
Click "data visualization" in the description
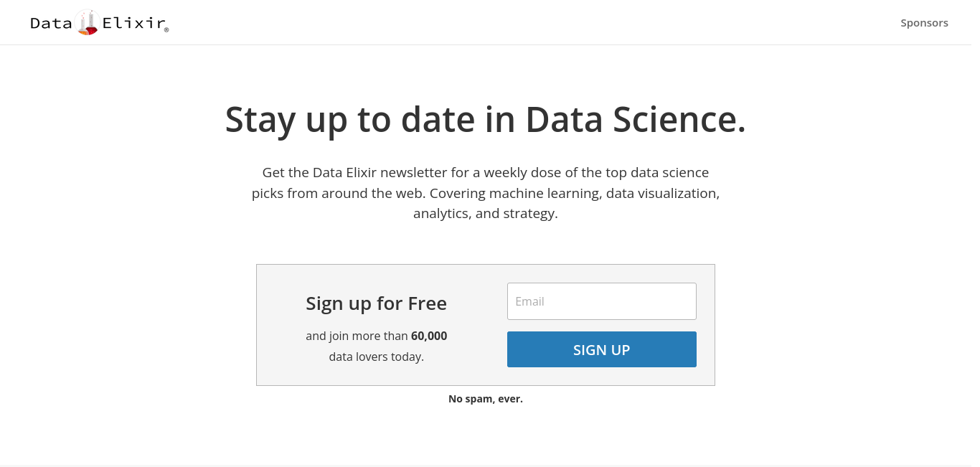[x=662, y=193]
